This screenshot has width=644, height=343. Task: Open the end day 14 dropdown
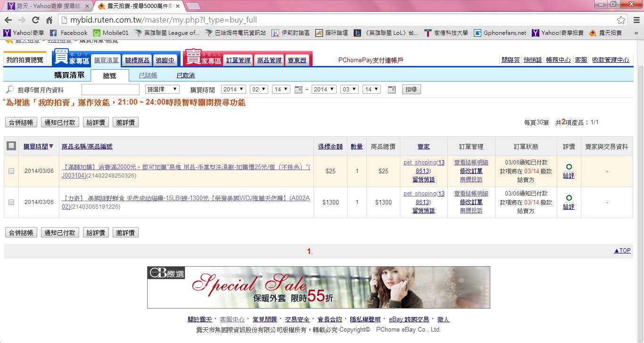pyautogui.click(x=372, y=90)
